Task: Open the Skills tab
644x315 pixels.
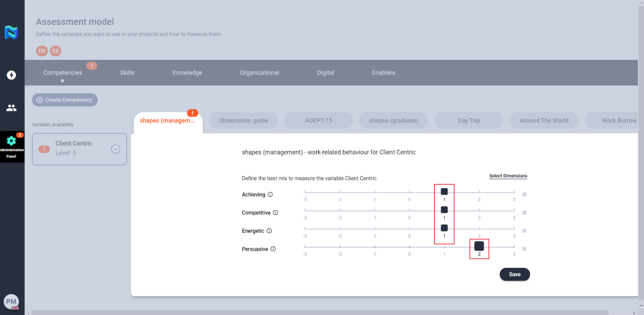Action: point(127,73)
